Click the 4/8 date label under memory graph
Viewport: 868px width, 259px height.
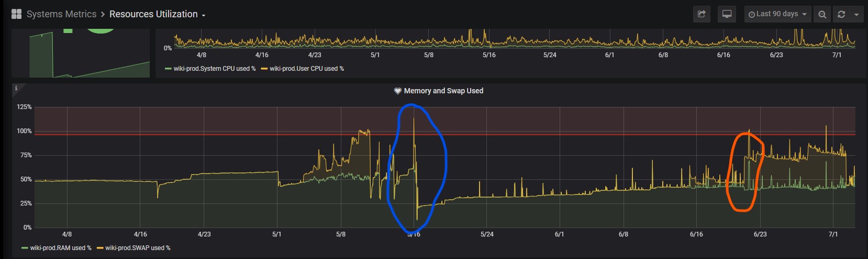(x=67, y=234)
